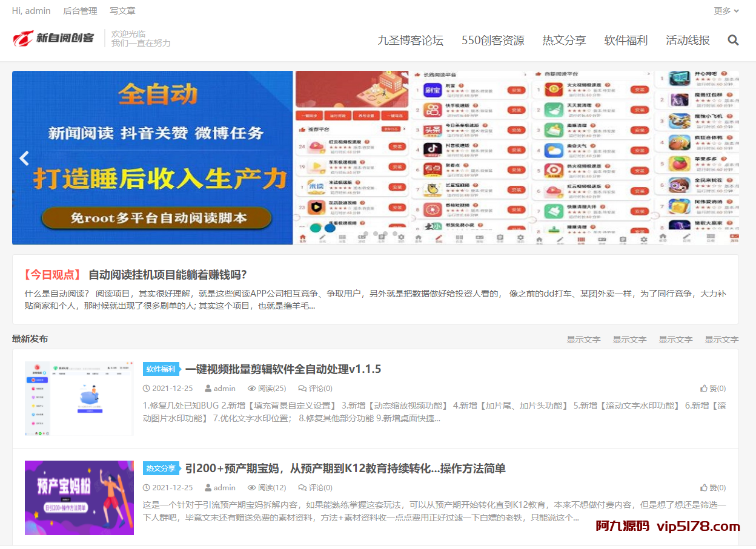Click the Hi, admin greeting
Screen dimensions: 756x549
click(x=31, y=11)
